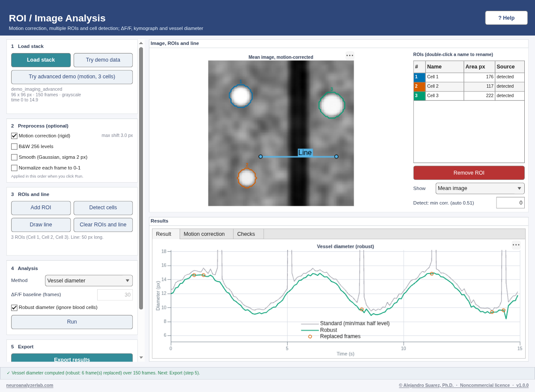535x392 pixels.
Task: Click the Detect min corr. input field
Action: click(510, 203)
